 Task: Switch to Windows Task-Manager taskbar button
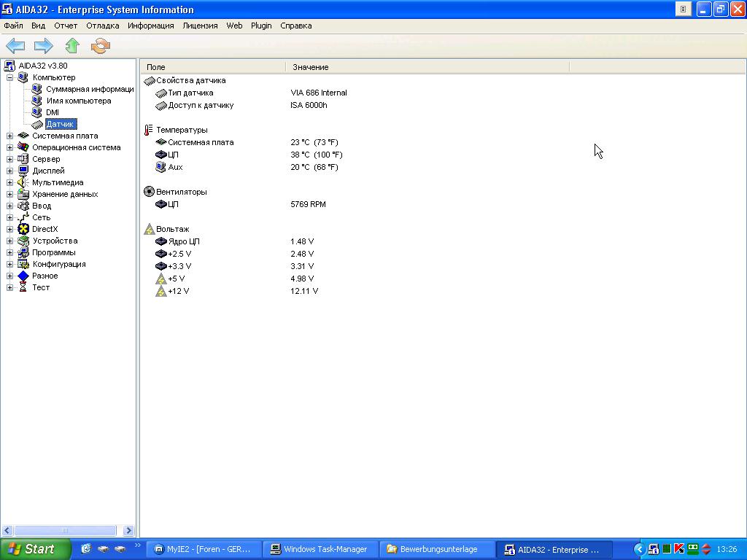click(320, 549)
